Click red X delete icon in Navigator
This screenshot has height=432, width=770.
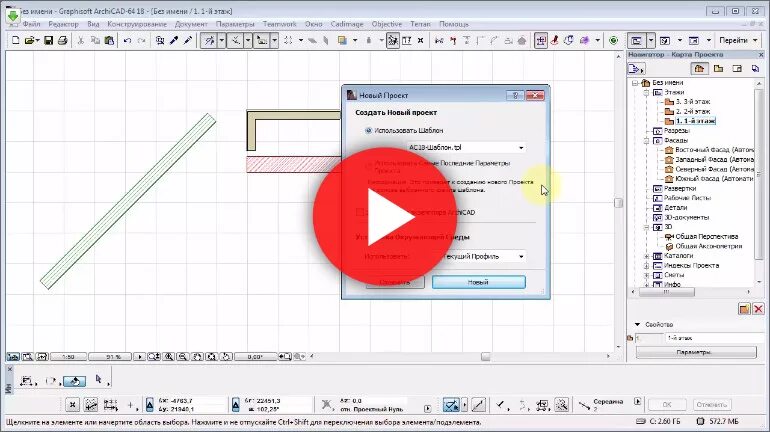pyautogui.click(x=758, y=309)
